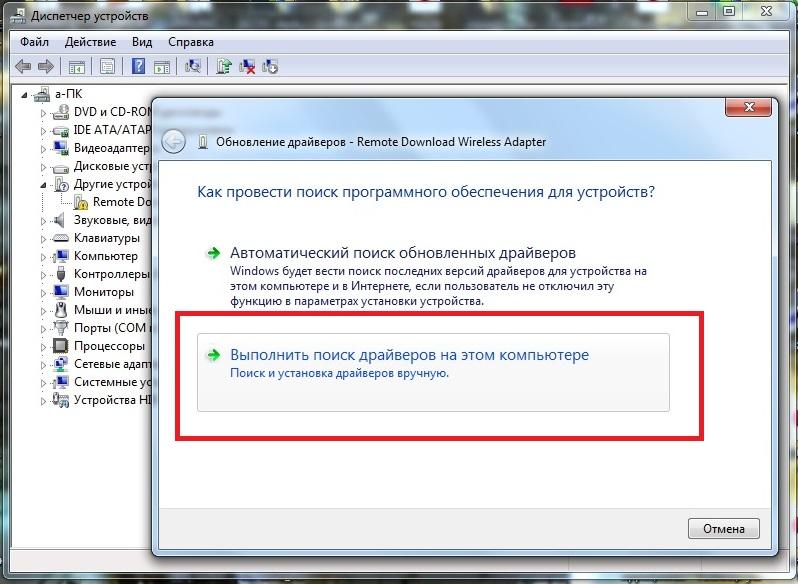Select the Компьютер tree label

pos(106,256)
